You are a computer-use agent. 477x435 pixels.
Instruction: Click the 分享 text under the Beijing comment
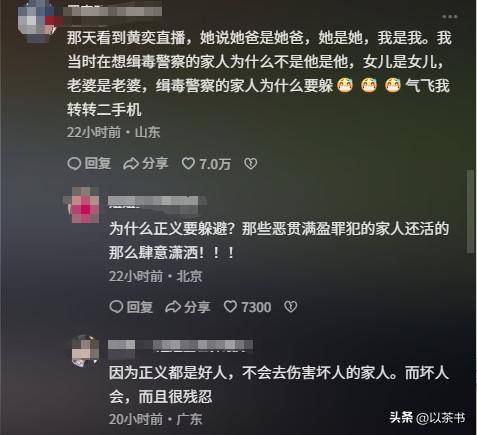[197, 307]
